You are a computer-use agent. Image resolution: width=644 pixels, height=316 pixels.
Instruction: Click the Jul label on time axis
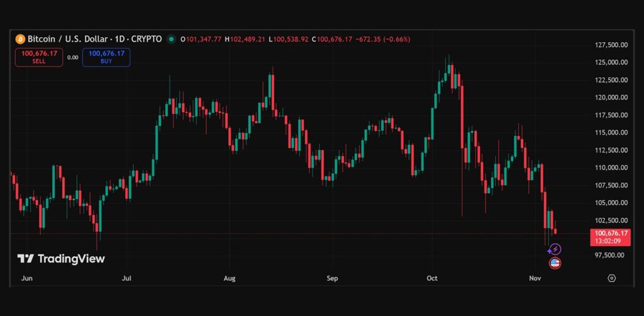[127, 278]
